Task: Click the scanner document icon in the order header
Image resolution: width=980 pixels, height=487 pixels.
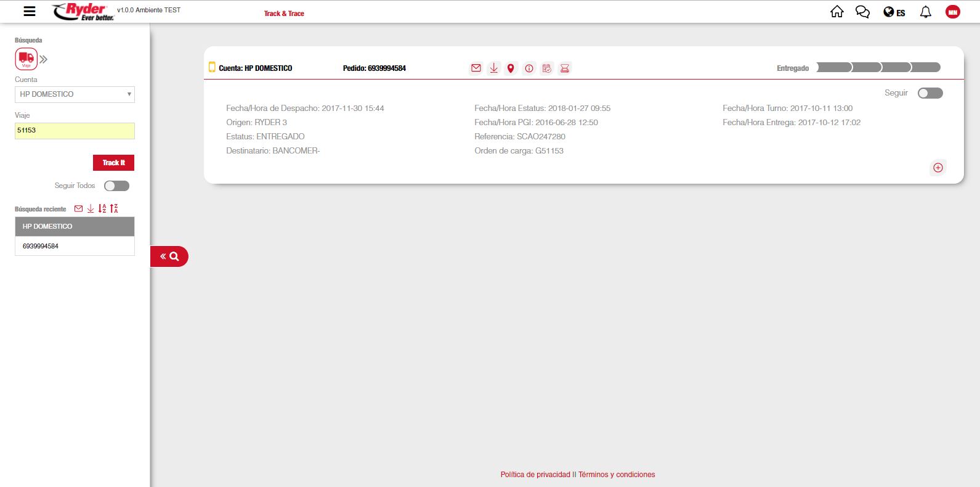Action: coord(565,68)
